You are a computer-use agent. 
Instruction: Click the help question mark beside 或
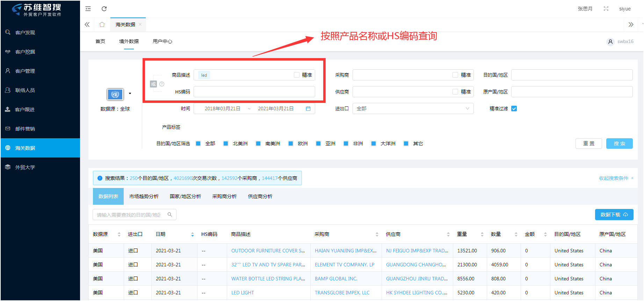tap(162, 84)
